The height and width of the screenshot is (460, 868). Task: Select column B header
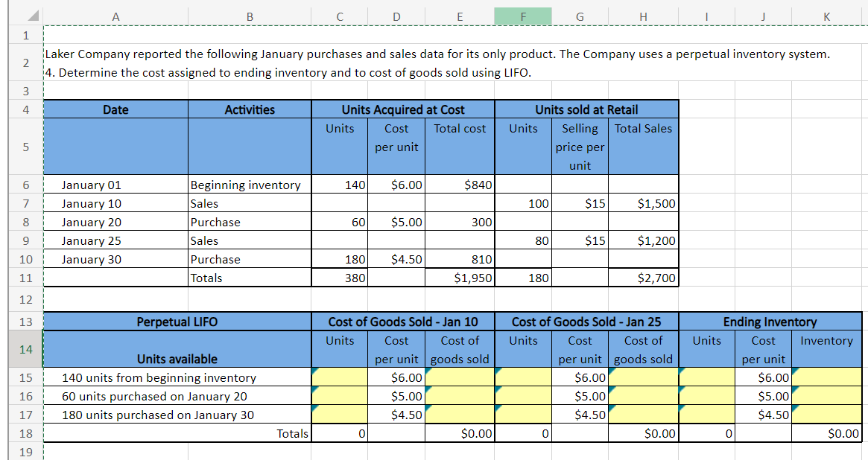click(x=250, y=16)
